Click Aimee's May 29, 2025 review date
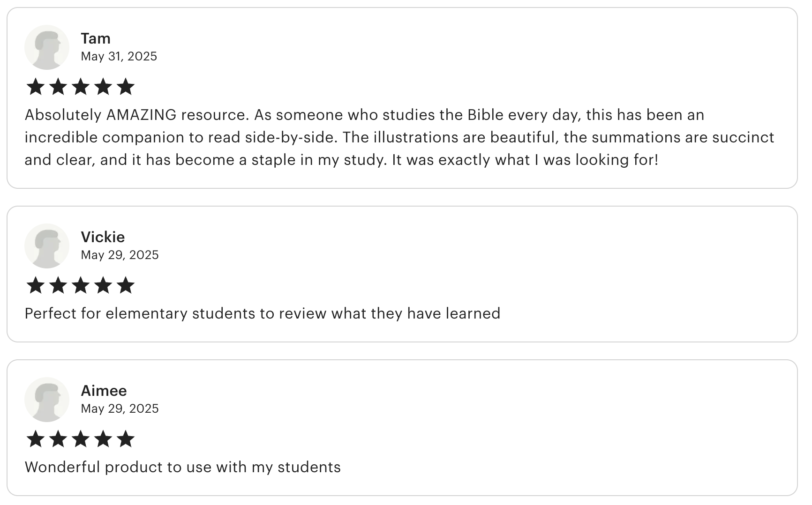This screenshot has width=812, height=505. [120, 408]
